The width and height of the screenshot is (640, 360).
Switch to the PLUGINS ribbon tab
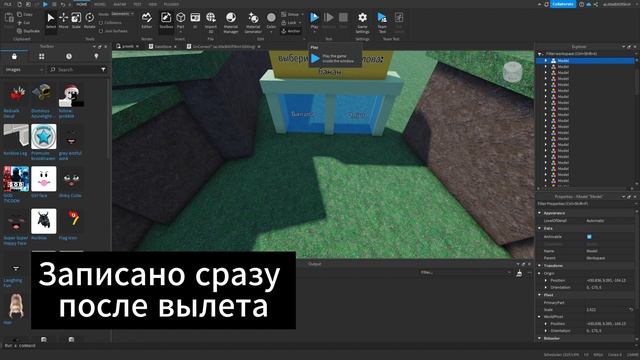pyautogui.click(x=171, y=4)
